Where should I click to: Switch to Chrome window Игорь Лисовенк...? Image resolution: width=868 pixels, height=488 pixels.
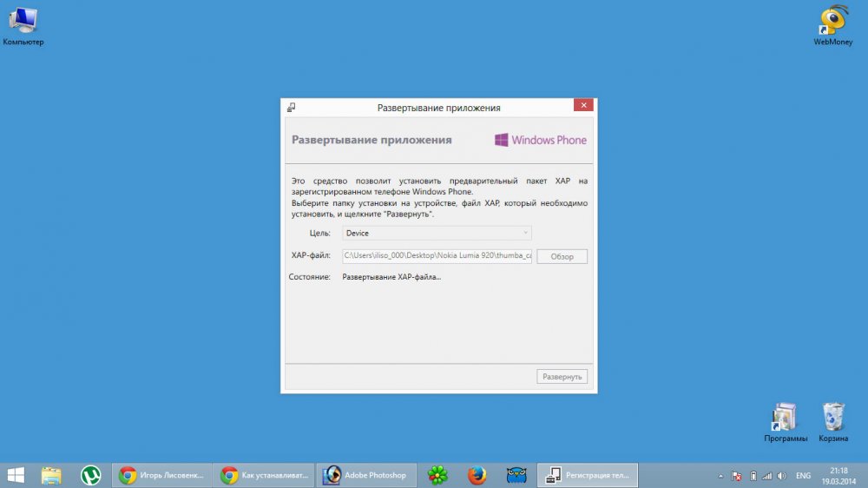(161, 475)
